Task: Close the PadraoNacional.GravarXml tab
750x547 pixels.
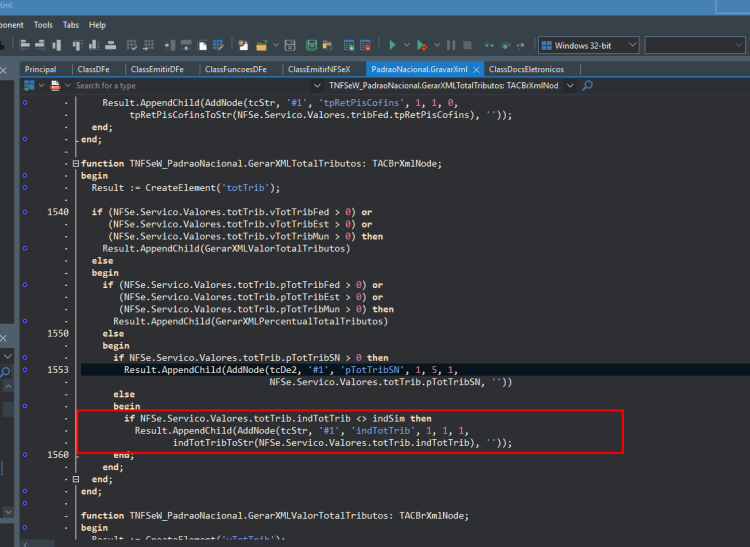Action: tap(476, 70)
